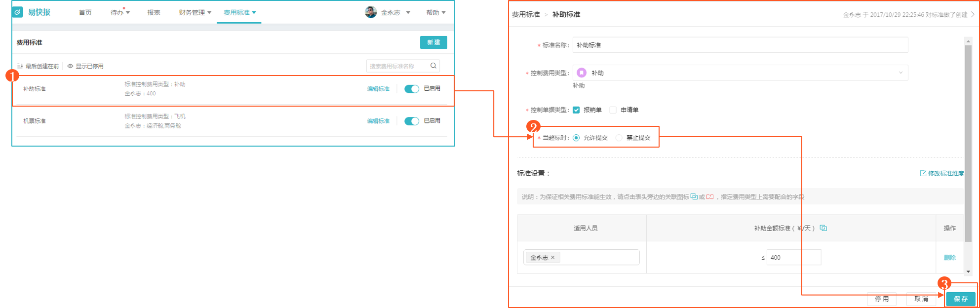Remove 金永志 tag with the x
980x308 pixels.
(x=552, y=258)
